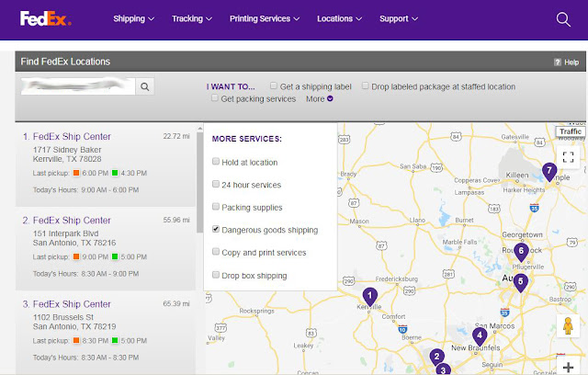The height and width of the screenshot is (375, 588).
Task: Check Drop labeled package at staffed location
Action: tap(365, 85)
